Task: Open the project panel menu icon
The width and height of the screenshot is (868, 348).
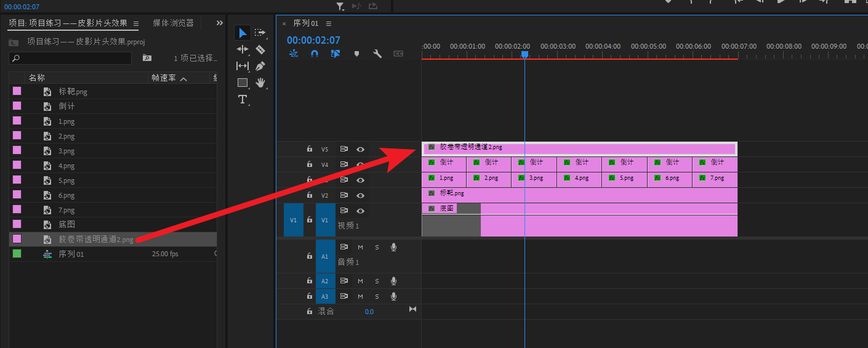Action: (x=136, y=23)
